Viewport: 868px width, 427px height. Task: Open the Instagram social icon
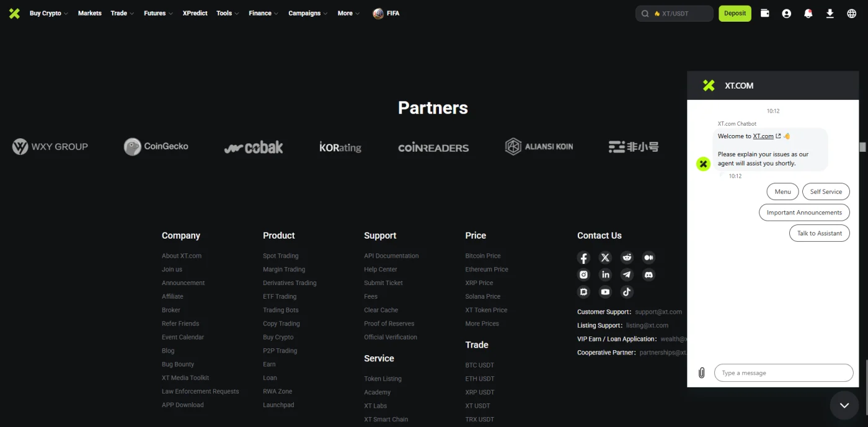[583, 275]
